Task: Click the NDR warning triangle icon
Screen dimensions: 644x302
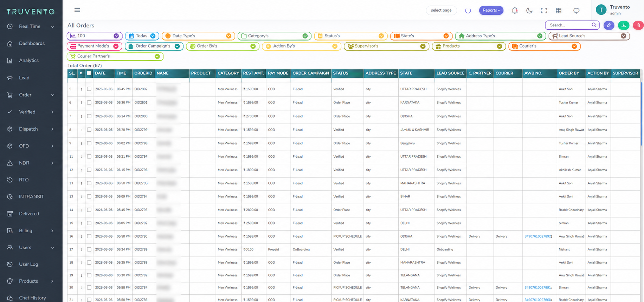Action: click(10, 163)
